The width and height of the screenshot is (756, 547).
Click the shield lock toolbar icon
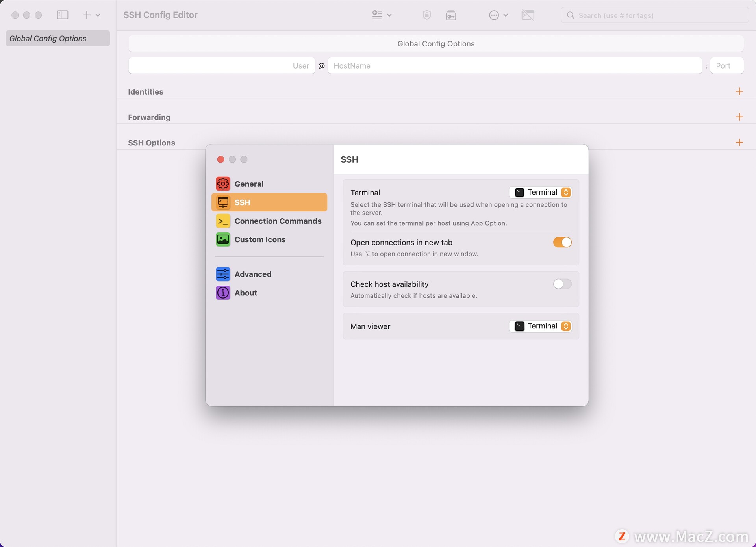point(426,15)
